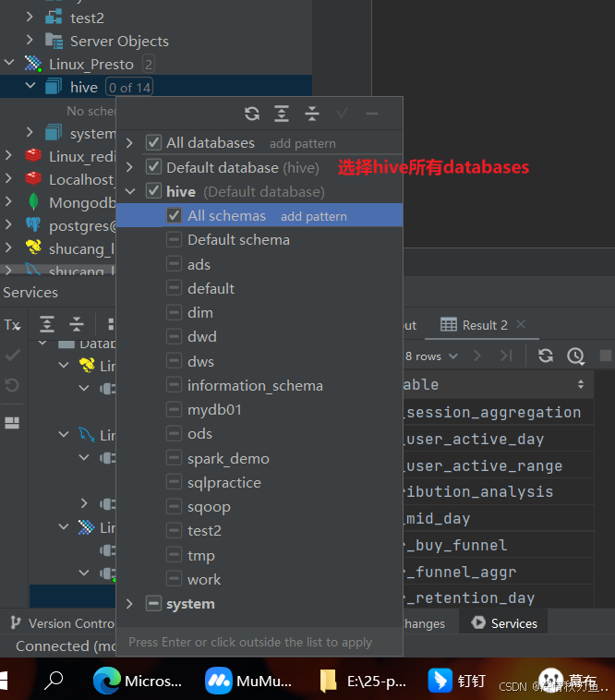
Task: Click next page arrow in result toolbar
Action: [x=477, y=356]
